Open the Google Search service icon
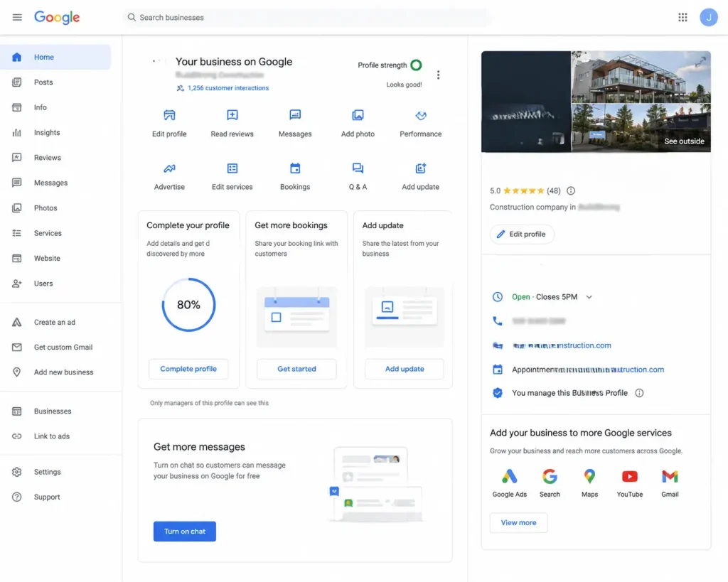 pyautogui.click(x=550, y=477)
